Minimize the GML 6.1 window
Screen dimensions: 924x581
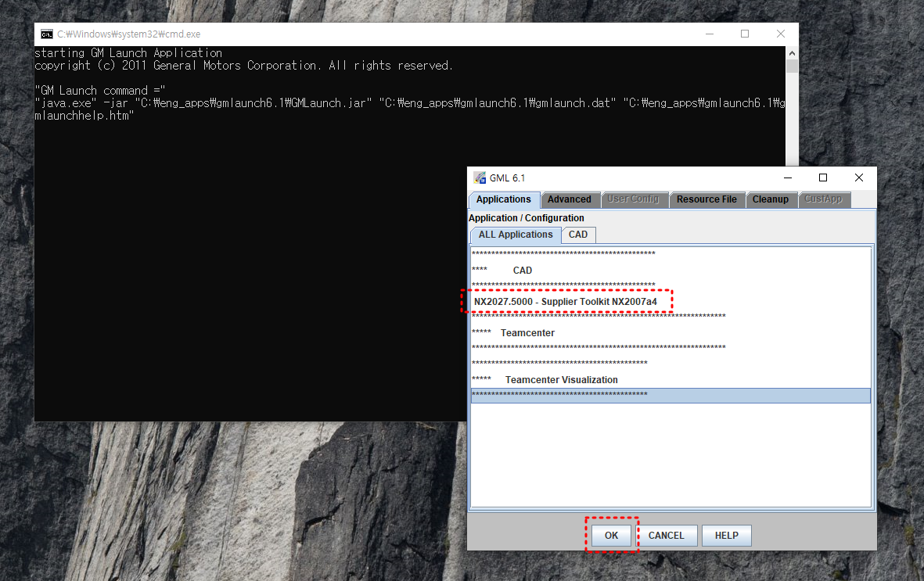788,178
